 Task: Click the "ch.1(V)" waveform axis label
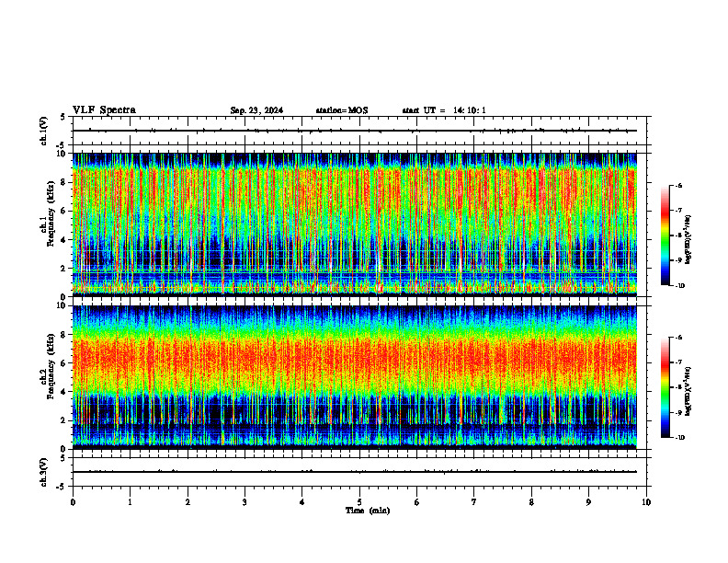[44, 131]
